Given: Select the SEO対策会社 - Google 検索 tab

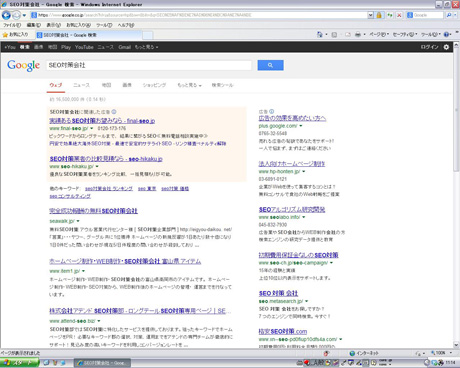Looking at the screenshot, I should coord(88,35).
